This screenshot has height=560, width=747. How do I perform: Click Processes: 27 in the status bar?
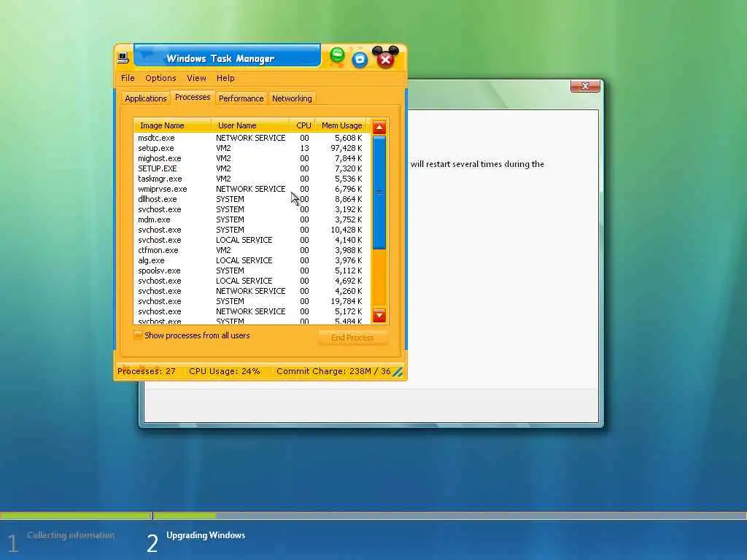click(147, 371)
